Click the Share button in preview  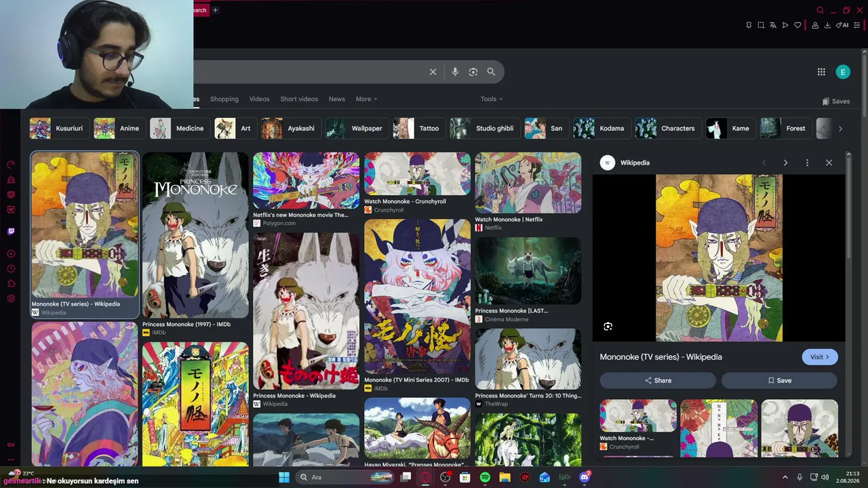658,380
